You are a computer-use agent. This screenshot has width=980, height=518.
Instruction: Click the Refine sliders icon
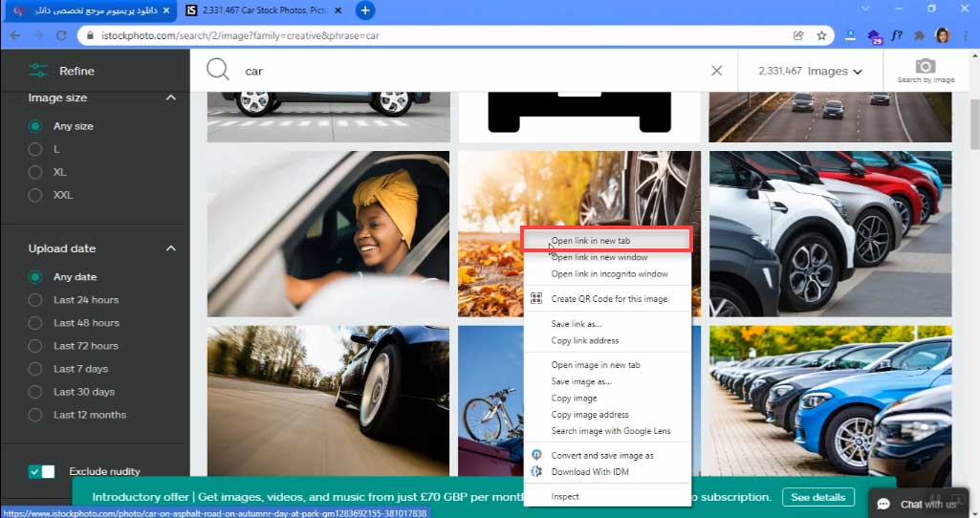tap(37, 71)
